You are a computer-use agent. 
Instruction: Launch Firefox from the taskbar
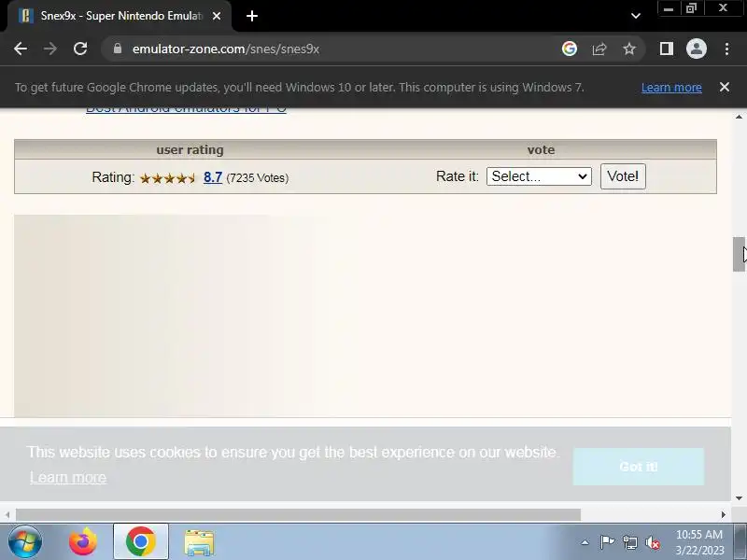click(x=83, y=541)
